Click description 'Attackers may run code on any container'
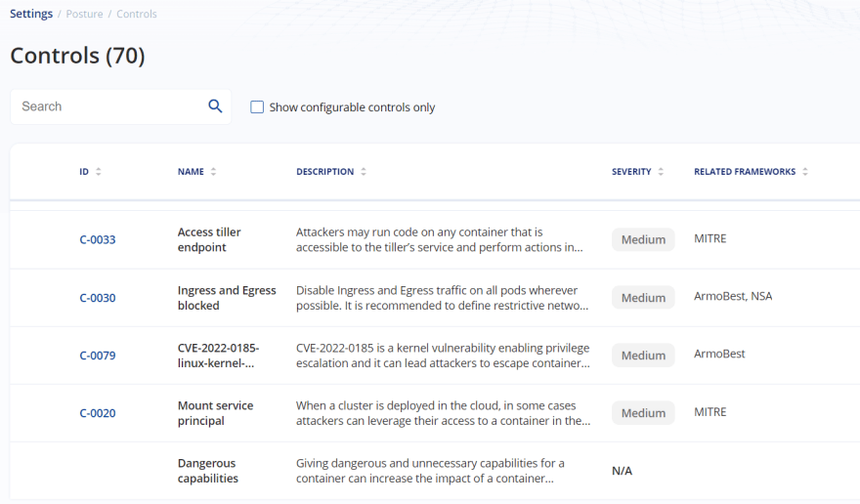 point(440,239)
